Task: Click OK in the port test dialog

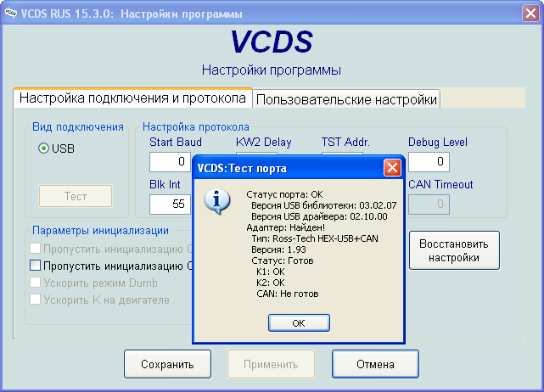Action: (x=299, y=323)
